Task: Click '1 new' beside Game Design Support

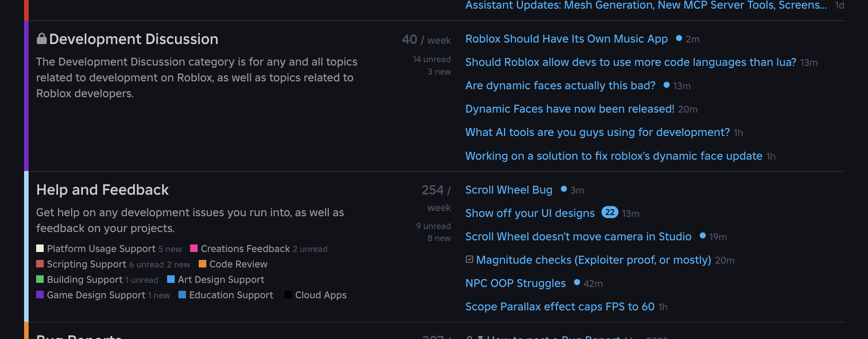Action: click(x=159, y=296)
